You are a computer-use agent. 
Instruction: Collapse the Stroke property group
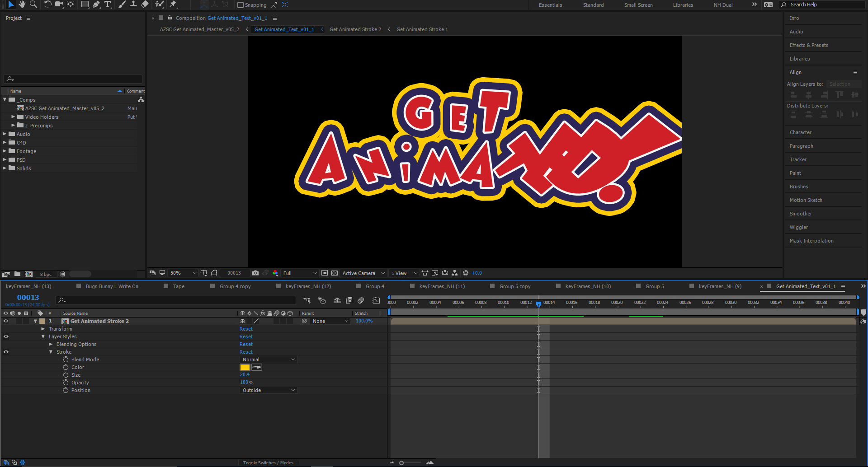[51, 352]
